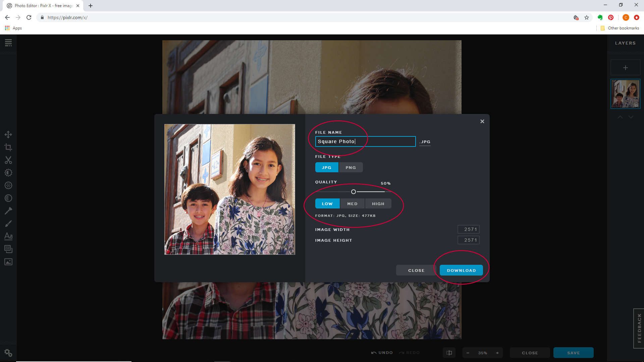Select the Crop tool

point(8,147)
